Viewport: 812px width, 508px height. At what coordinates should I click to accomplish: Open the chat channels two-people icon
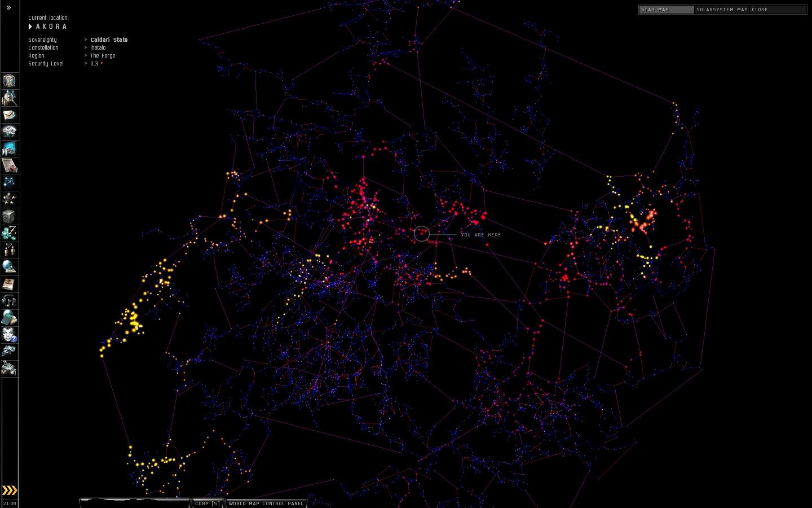(9, 250)
